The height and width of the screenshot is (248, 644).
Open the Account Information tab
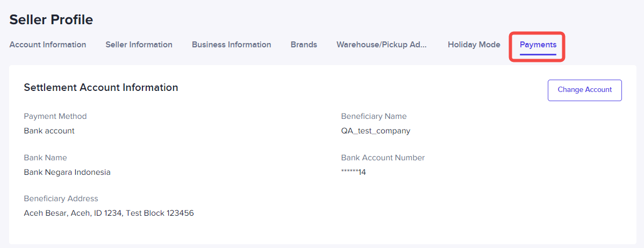(x=48, y=45)
